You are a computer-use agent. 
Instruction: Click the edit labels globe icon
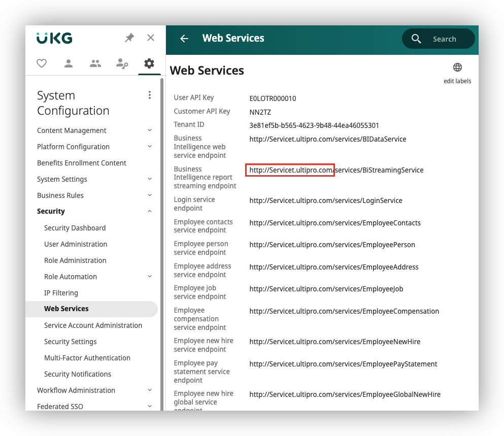coord(457,67)
